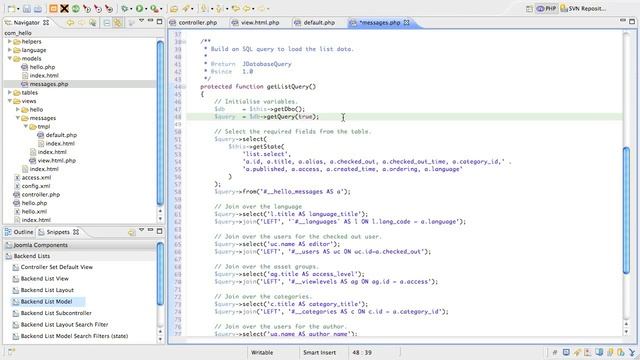
Task: Open dropdown arrow next to Run icon
Action: coord(146,9)
